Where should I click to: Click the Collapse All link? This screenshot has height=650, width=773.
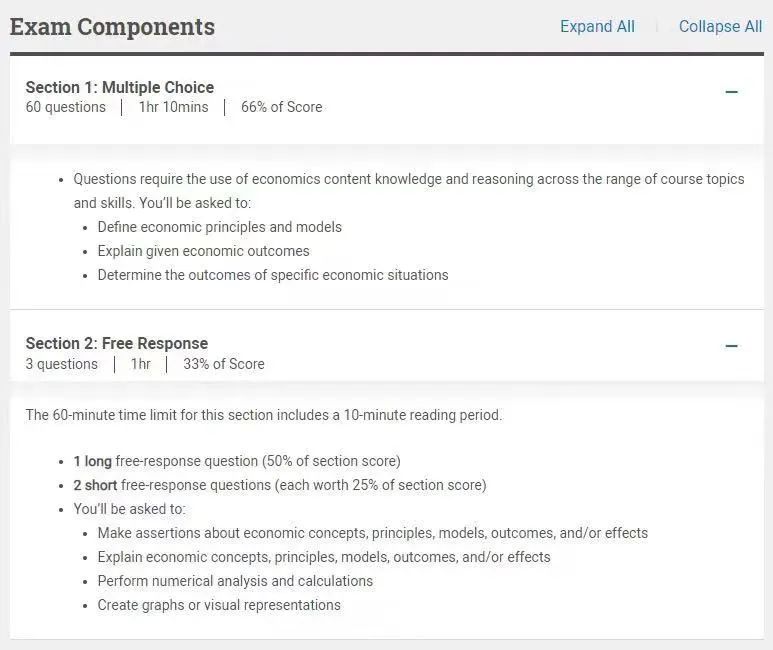tap(721, 26)
